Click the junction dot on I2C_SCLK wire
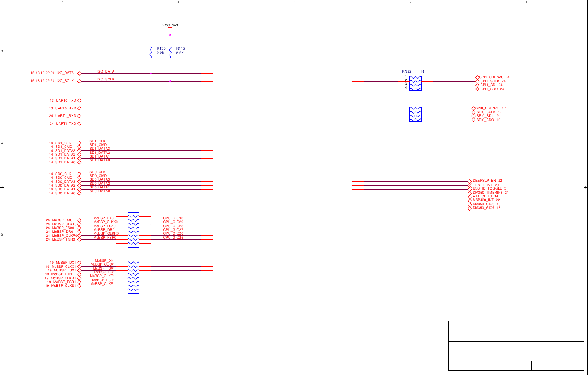The width and height of the screenshot is (588, 375). click(170, 81)
